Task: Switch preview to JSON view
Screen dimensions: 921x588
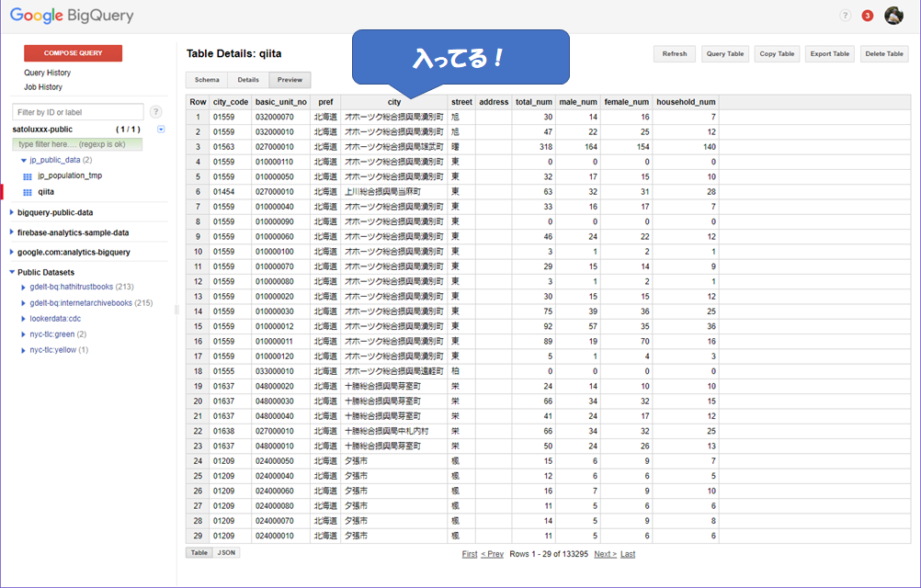Action: point(226,553)
